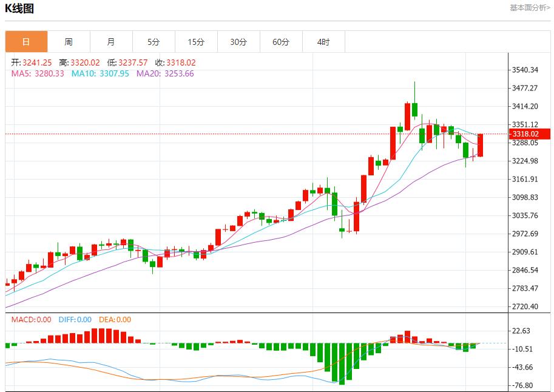Open the 基本面分析 link
The height and width of the screenshot is (392, 554).
point(530,8)
